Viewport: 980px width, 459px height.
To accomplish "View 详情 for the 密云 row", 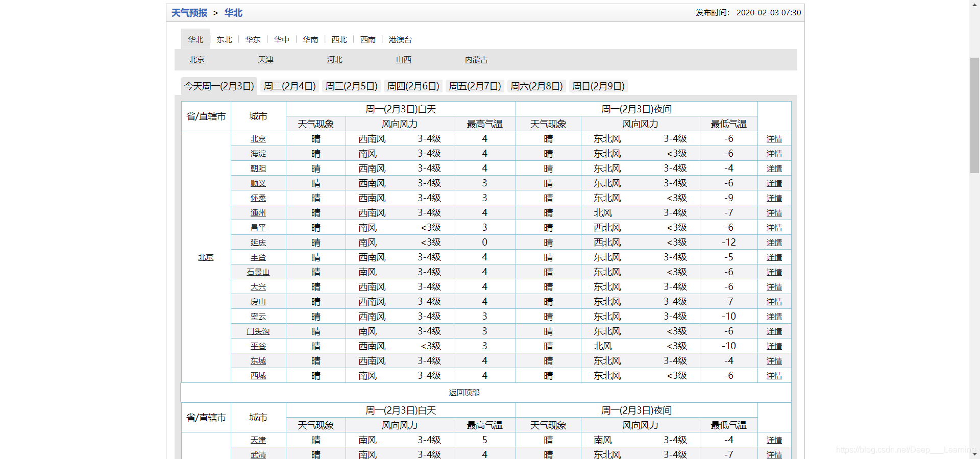I will [774, 317].
